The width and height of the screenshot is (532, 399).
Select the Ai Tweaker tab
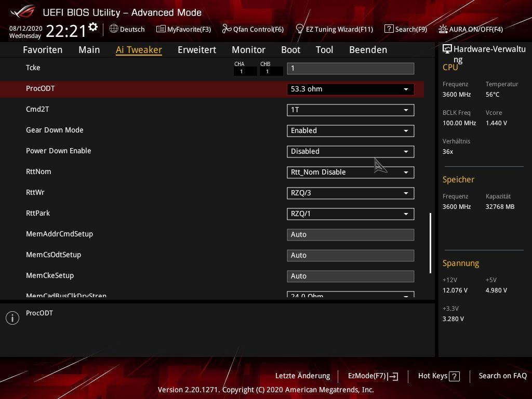tap(139, 50)
